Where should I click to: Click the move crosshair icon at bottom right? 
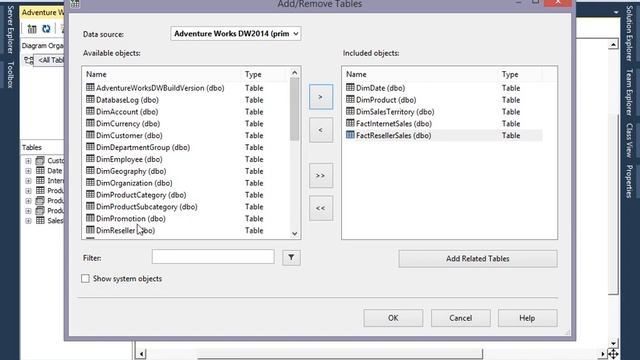tap(613, 353)
